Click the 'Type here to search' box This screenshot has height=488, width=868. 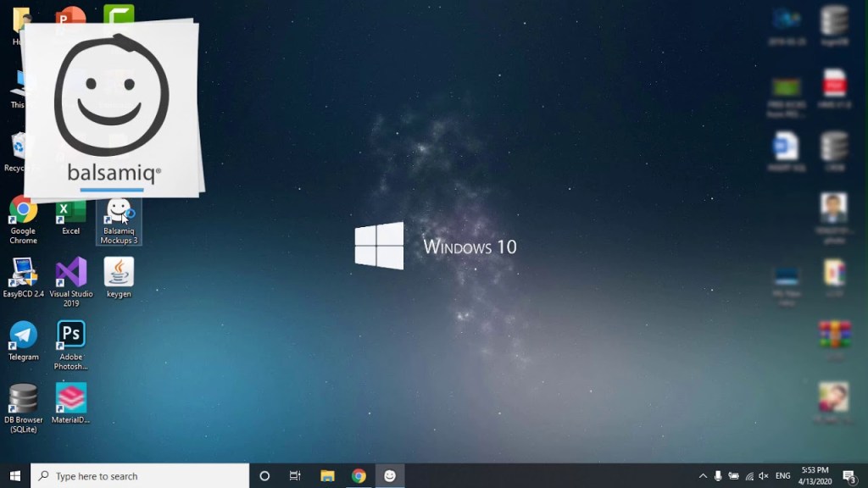click(141, 476)
